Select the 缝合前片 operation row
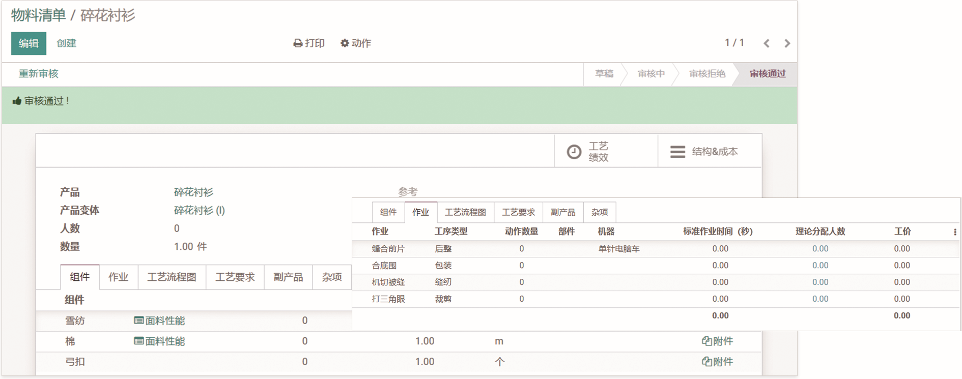Viewport: 962px width, 379px height. tap(656, 249)
